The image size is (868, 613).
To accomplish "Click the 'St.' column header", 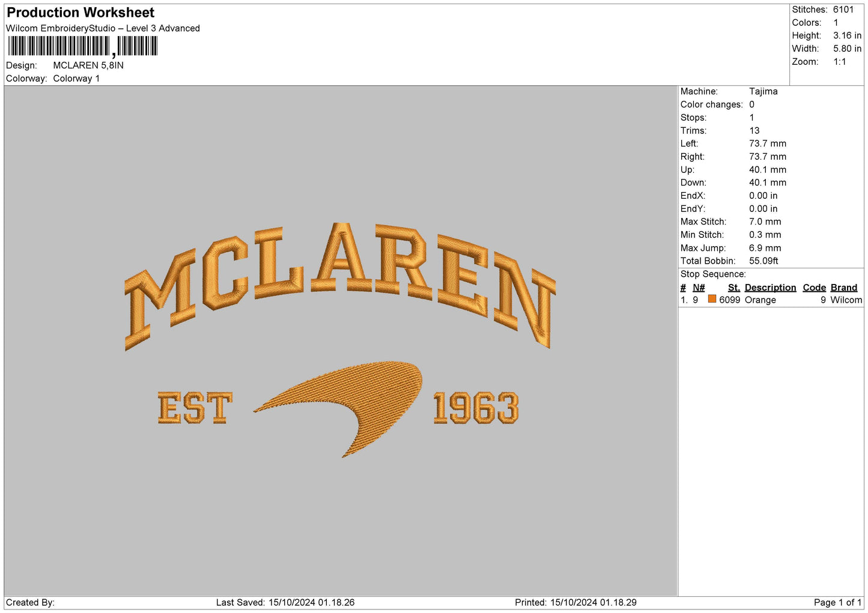I will point(734,288).
